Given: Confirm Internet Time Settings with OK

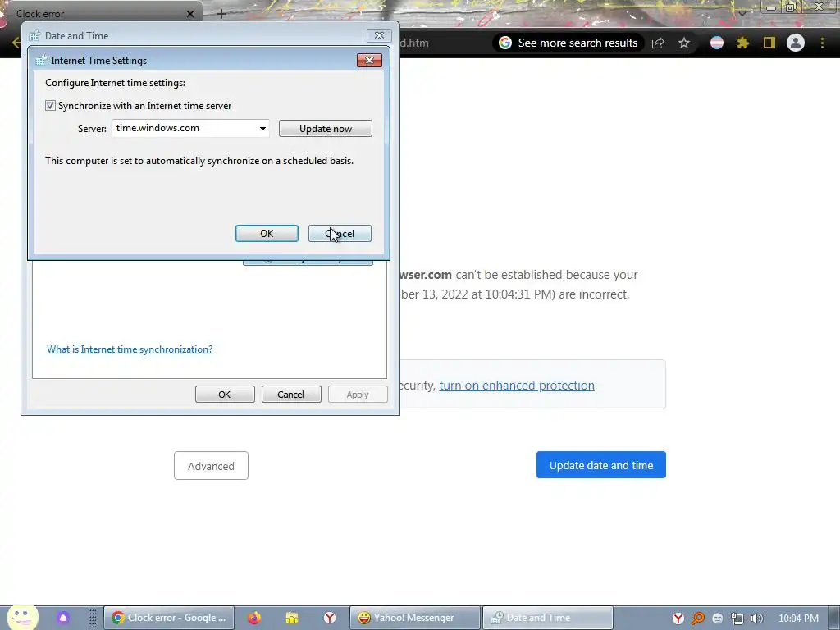Looking at the screenshot, I should (267, 234).
